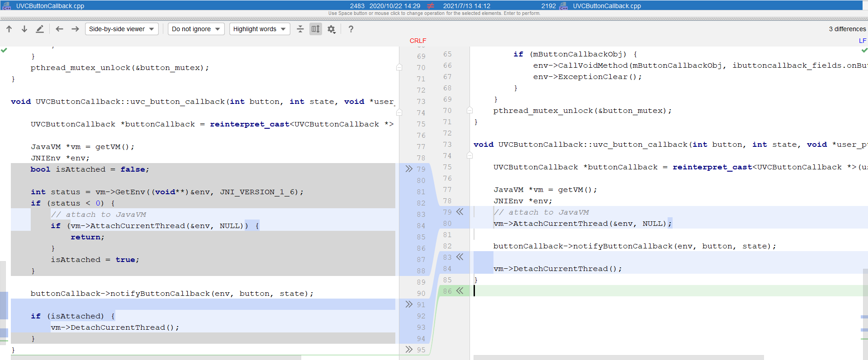Click timestamp 2021/7/13 14:12
This screenshot has width=868, height=360.
coord(467,6)
